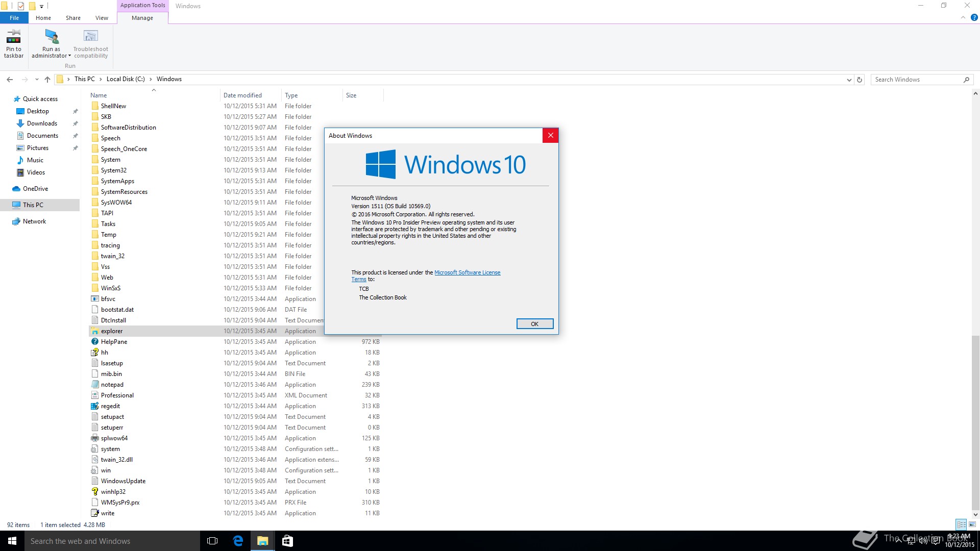Open the recent locations dropdown
The height and width of the screenshot is (551, 980).
pos(37,80)
